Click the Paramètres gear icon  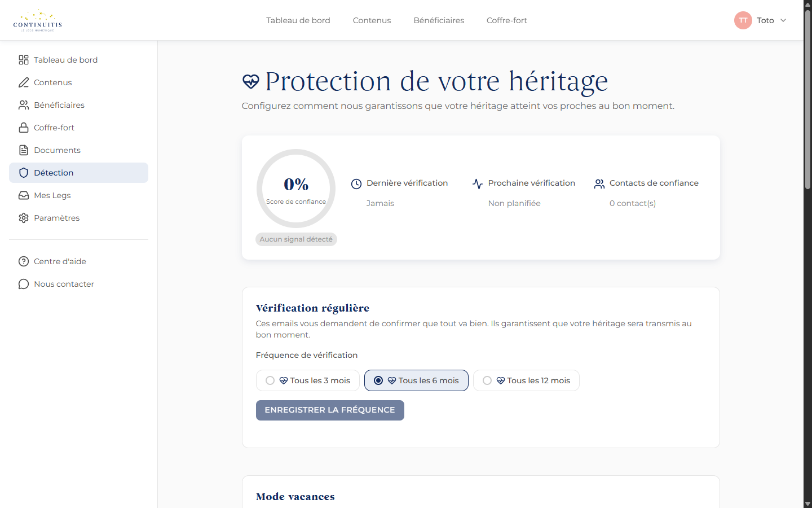(x=23, y=217)
